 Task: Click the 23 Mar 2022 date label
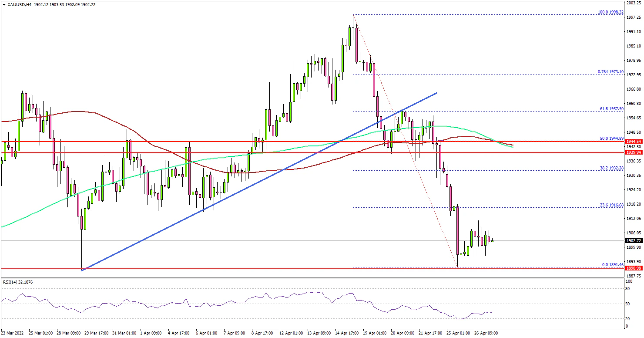(13, 333)
